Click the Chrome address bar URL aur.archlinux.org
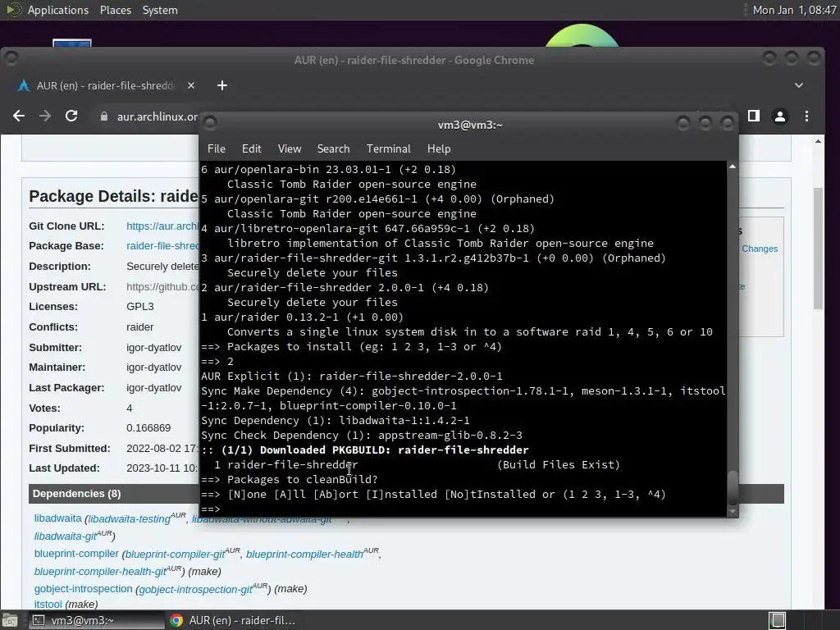This screenshot has height=630, width=840. click(157, 116)
